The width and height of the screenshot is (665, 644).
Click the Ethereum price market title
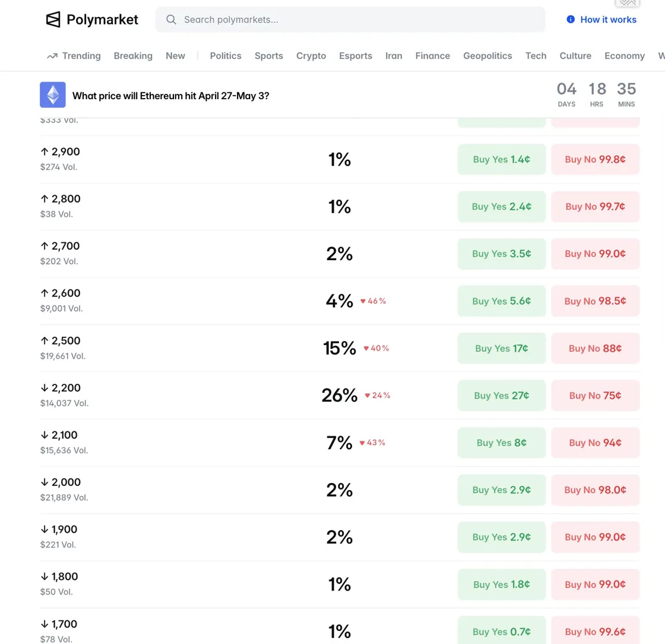click(170, 96)
